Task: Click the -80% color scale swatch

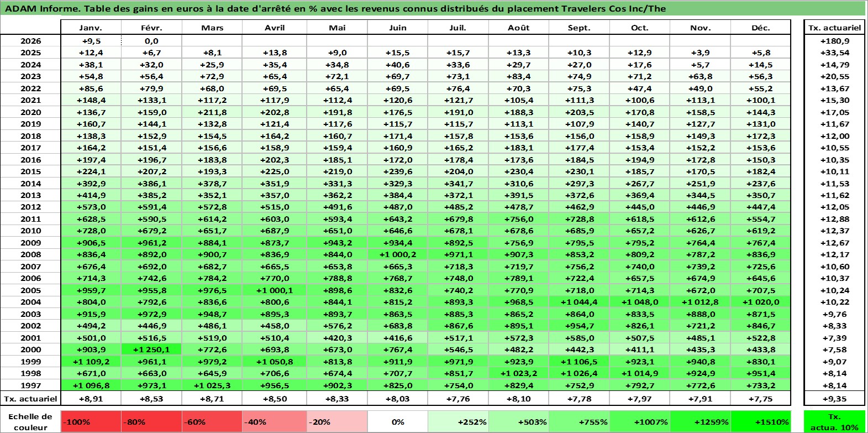Action: 151,421
